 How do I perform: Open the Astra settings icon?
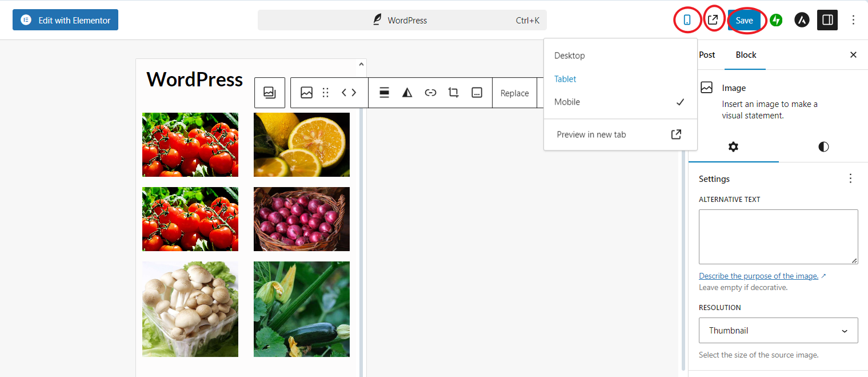802,20
